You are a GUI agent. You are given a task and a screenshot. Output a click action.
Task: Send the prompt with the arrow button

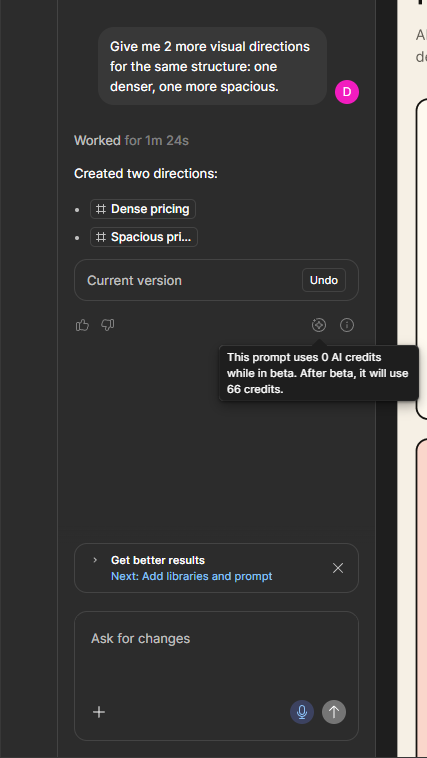[x=334, y=712]
